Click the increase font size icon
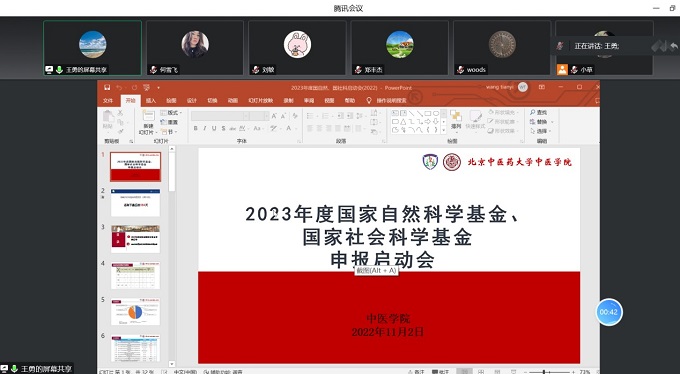This screenshot has width=680, height=374. [274, 116]
